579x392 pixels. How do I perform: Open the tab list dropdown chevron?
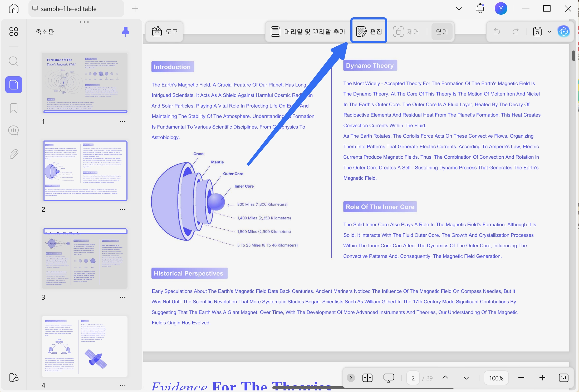click(459, 9)
